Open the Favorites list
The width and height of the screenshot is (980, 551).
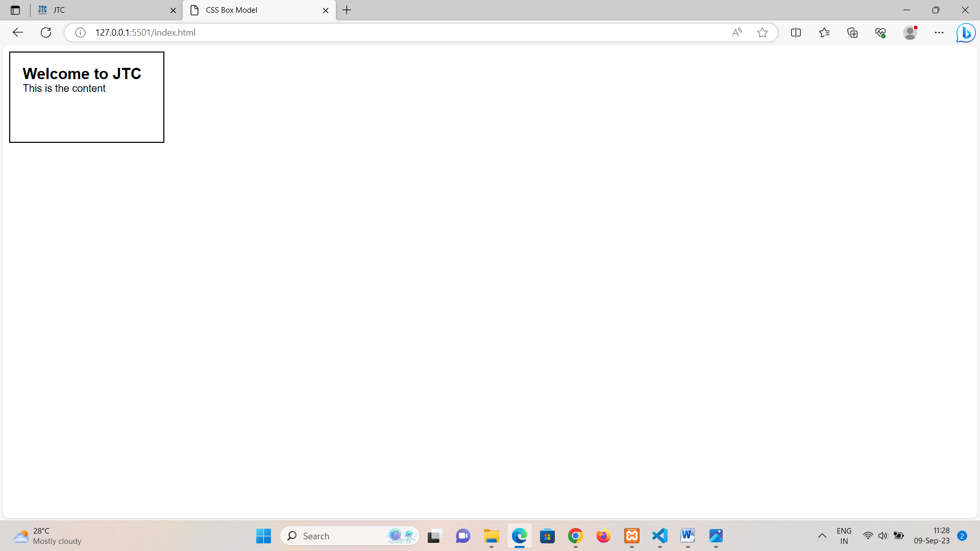tap(824, 33)
